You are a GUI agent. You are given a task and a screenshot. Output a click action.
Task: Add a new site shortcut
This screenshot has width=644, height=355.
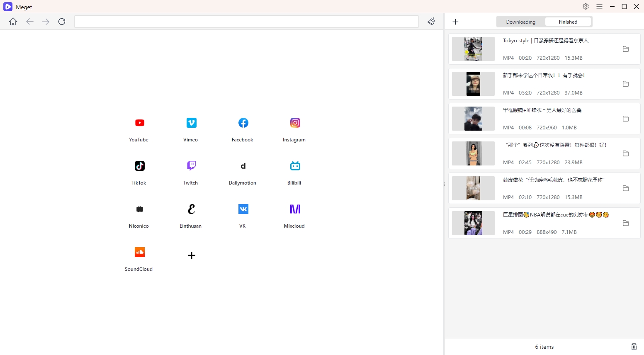pos(191,255)
